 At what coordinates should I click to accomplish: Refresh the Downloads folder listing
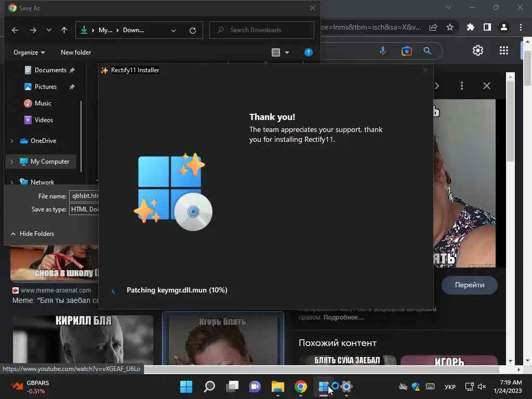[x=193, y=31]
